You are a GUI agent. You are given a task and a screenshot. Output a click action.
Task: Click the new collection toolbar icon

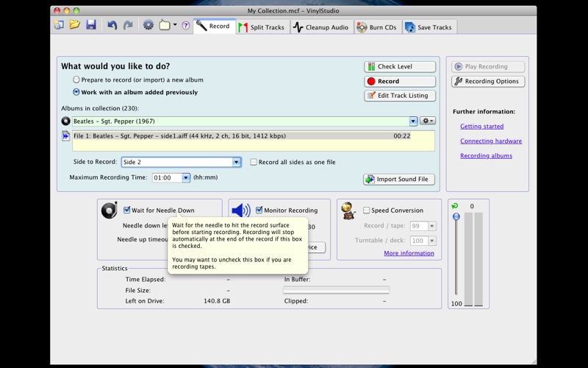tap(59, 25)
